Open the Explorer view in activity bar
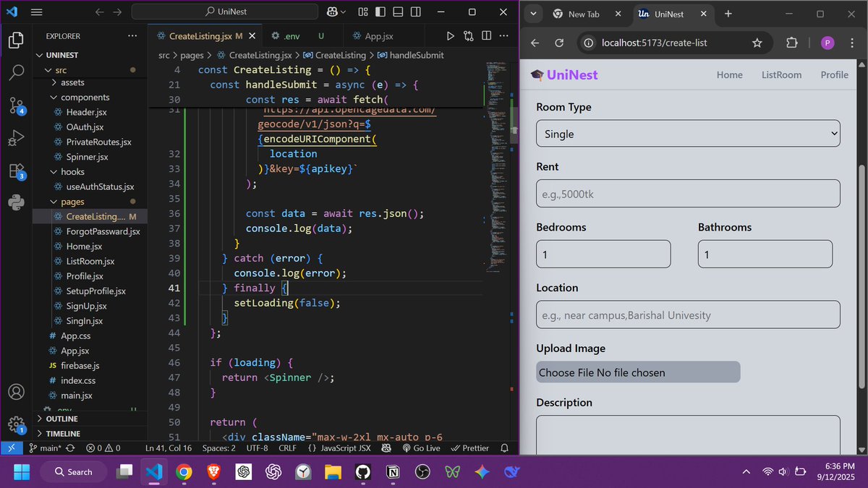The height and width of the screenshot is (488, 868). click(16, 40)
